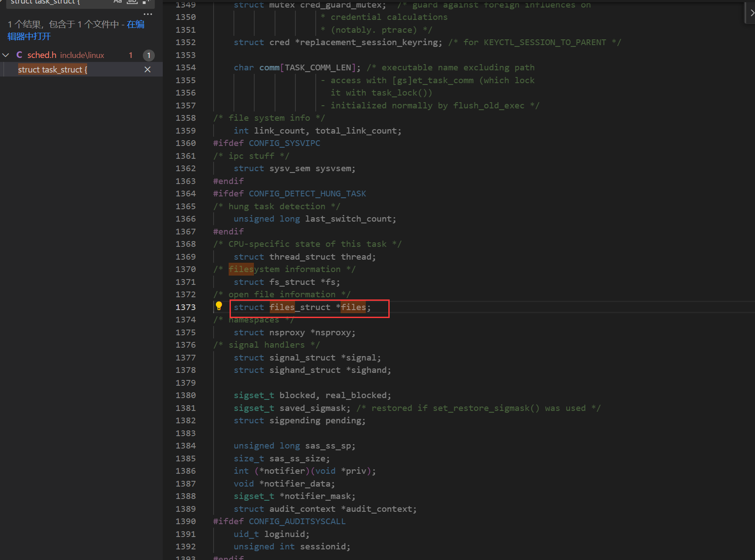Image resolution: width=755 pixels, height=560 pixels.
Task: Click '(*notifier)(void *priv)' on line 1386
Action: click(x=312, y=471)
